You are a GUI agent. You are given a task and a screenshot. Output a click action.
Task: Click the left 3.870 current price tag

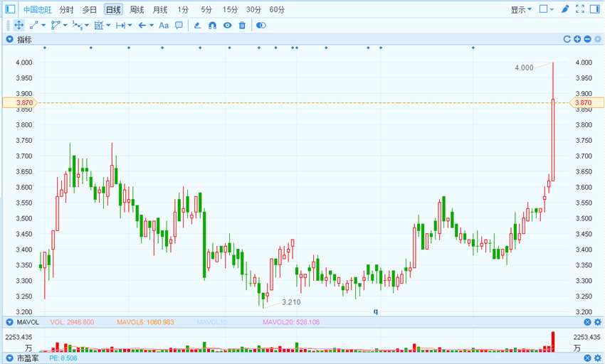[20, 102]
